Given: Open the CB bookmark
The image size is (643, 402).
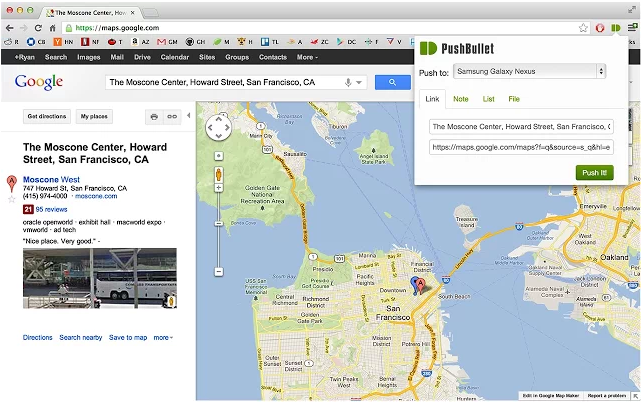Looking at the screenshot, I should click(x=36, y=42).
